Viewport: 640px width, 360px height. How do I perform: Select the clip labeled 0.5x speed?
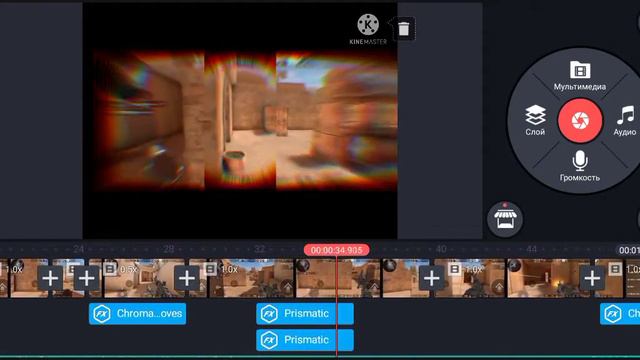point(145,278)
